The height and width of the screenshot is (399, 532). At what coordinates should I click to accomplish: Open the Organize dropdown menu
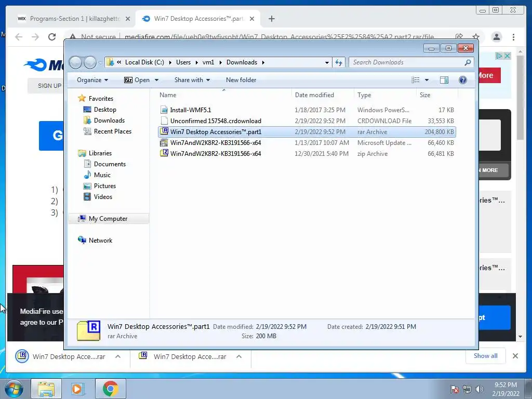pyautogui.click(x=92, y=80)
